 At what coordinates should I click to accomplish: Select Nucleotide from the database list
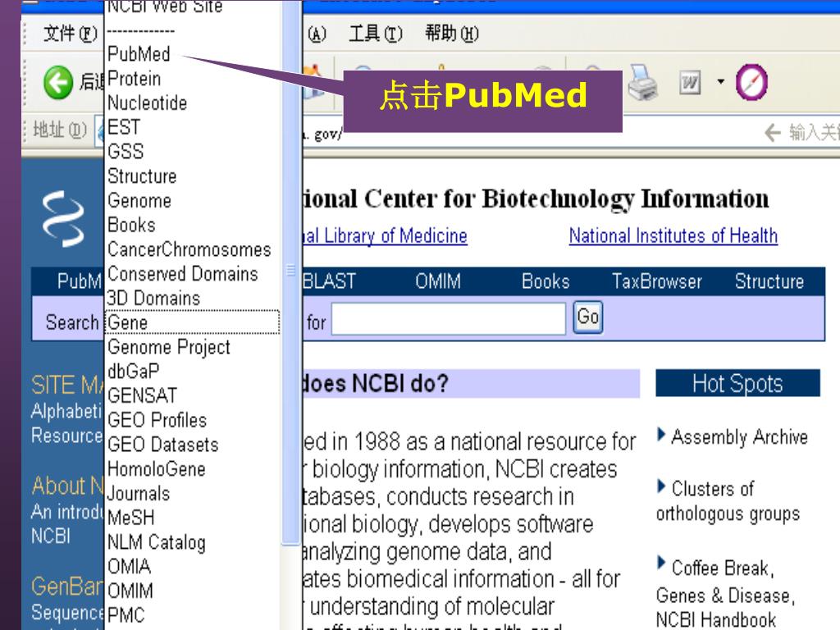pos(148,103)
